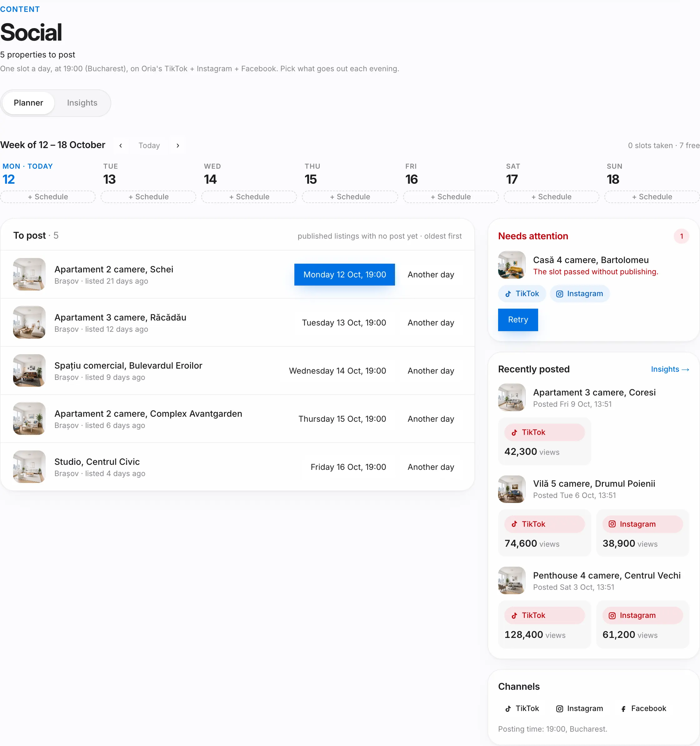Click TikTok chip under Casă 4 camere, Bartolomeu
The image size is (700, 746).
pyautogui.click(x=522, y=293)
